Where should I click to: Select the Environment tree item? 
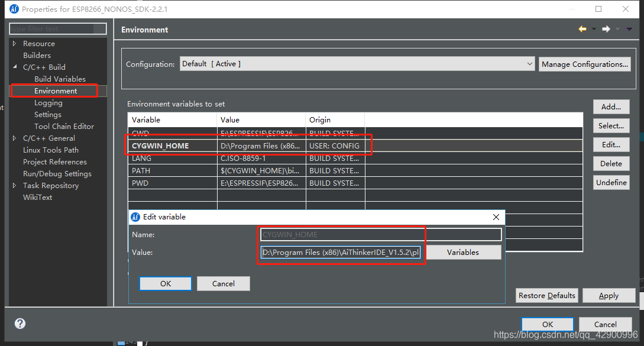(x=56, y=91)
